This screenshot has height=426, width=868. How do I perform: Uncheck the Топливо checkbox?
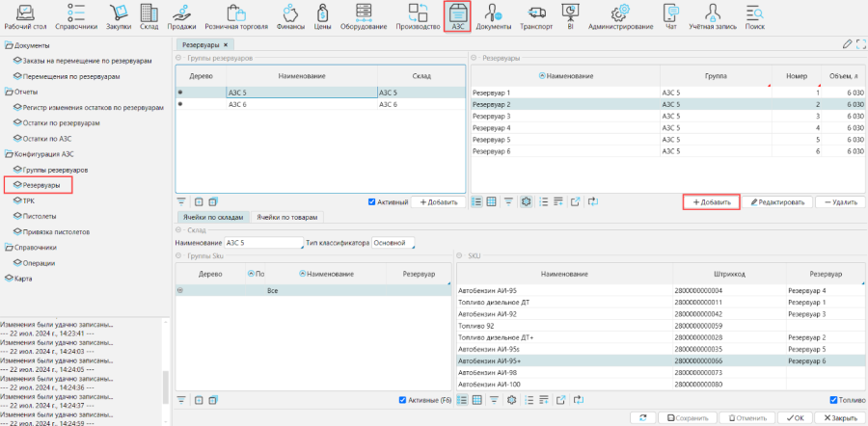click(x=833, y=400)
